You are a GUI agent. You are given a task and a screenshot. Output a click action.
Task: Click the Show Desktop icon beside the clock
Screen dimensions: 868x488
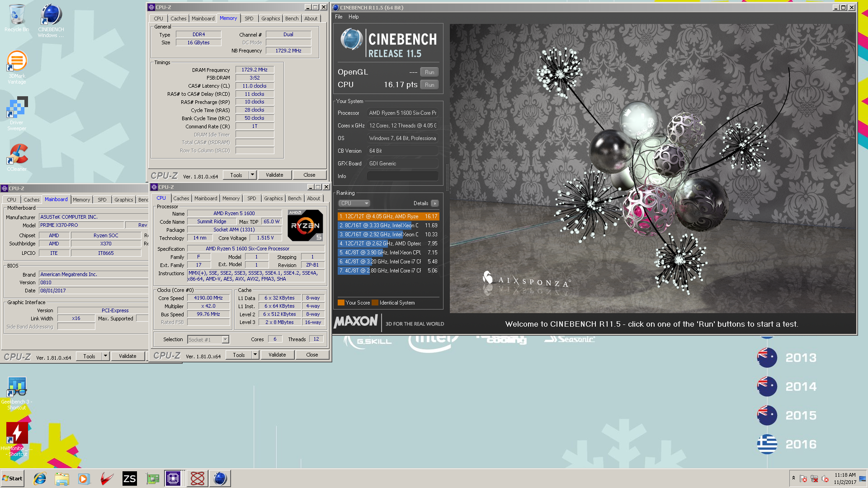click(863, 479)
